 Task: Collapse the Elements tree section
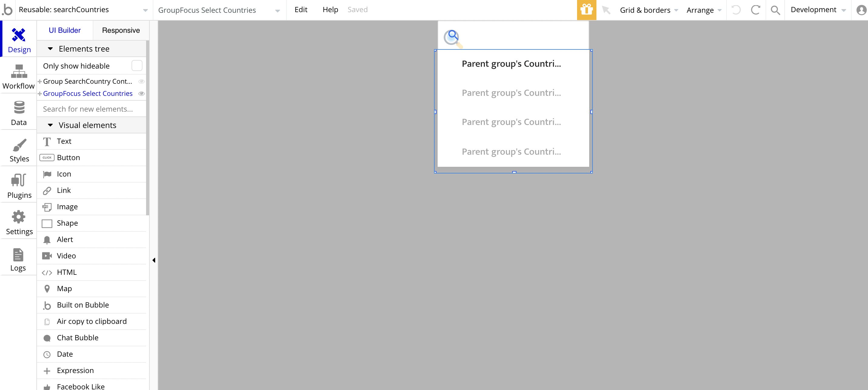50,49
